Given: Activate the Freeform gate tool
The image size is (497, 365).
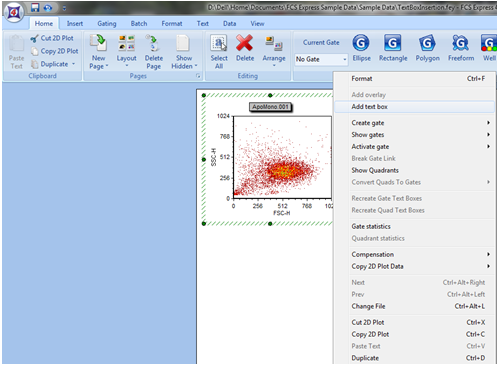Looking at the screenshot, I should 461,48.
